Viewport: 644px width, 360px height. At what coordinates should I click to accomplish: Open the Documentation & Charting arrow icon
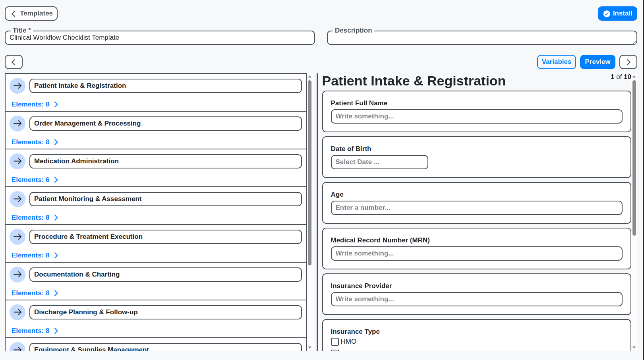[x=17, y=274]
